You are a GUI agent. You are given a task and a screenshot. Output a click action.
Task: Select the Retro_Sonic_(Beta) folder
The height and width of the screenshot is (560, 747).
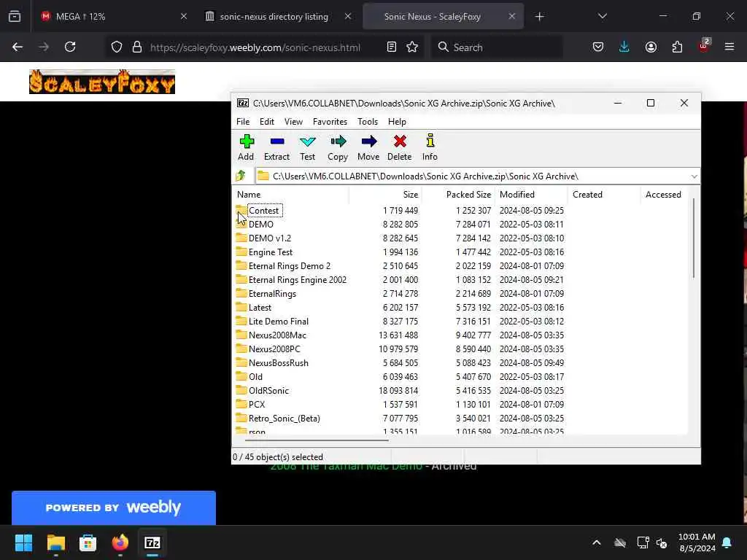click(278, 418)
